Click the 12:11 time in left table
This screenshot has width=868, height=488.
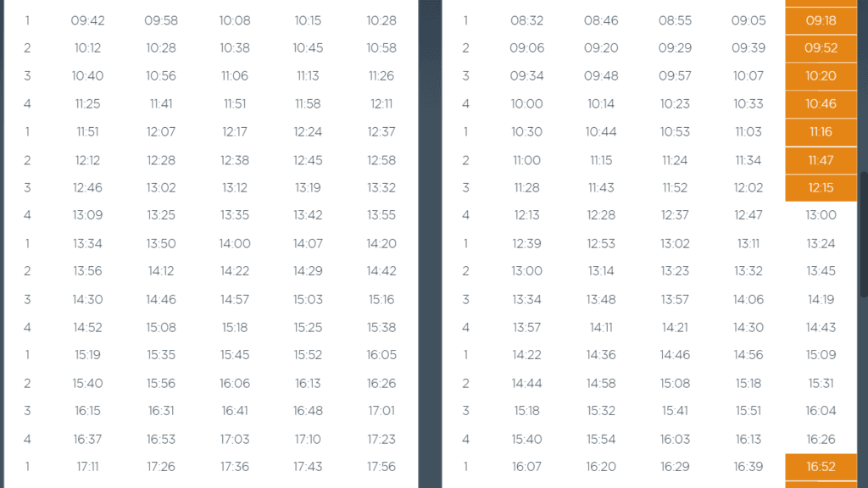(381, 104)
